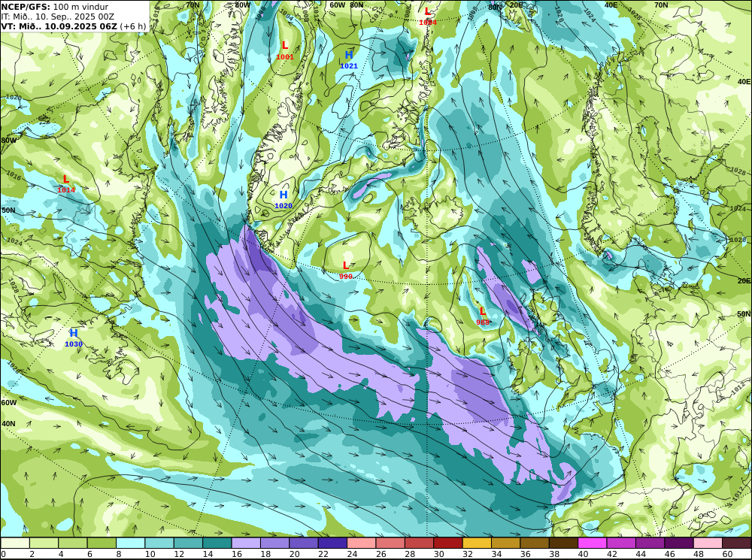Click the 6-8 olive green legend swatch
This screenshot has width=752, height=560.
(102, 543)
